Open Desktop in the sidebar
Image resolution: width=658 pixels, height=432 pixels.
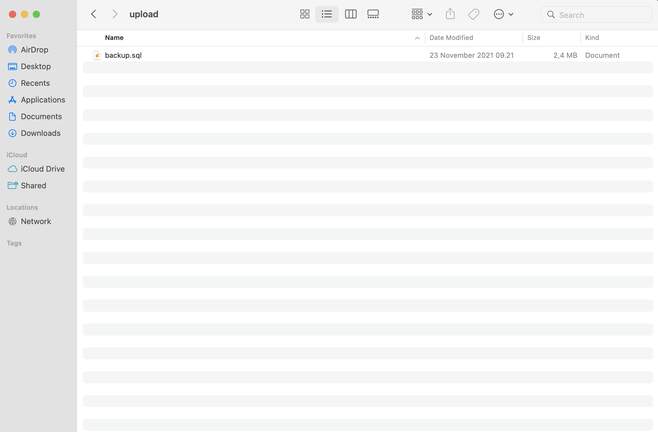pos(38,66)
